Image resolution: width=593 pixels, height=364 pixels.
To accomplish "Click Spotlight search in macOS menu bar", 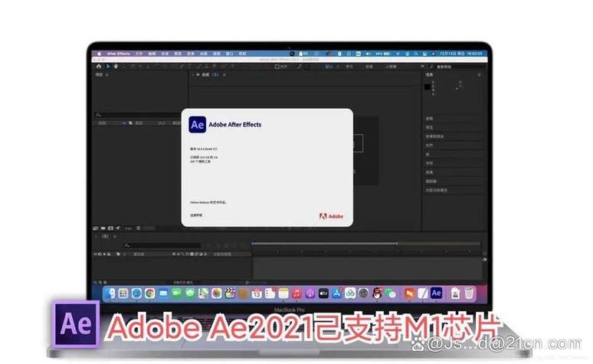I will (415, 54).
